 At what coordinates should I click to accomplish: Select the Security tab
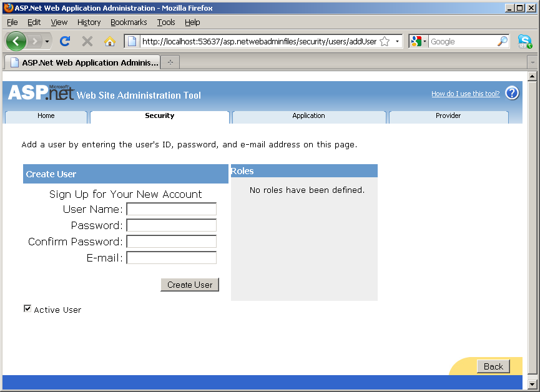pos(159,116)
